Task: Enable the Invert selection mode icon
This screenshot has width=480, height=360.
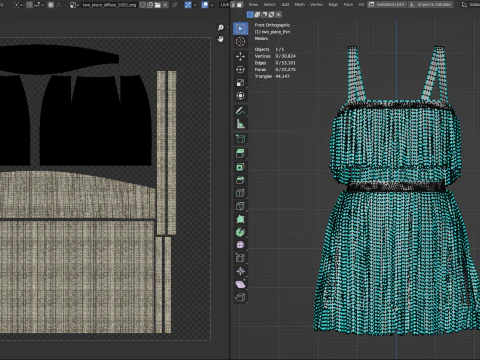Action: [x=271, y=15]
